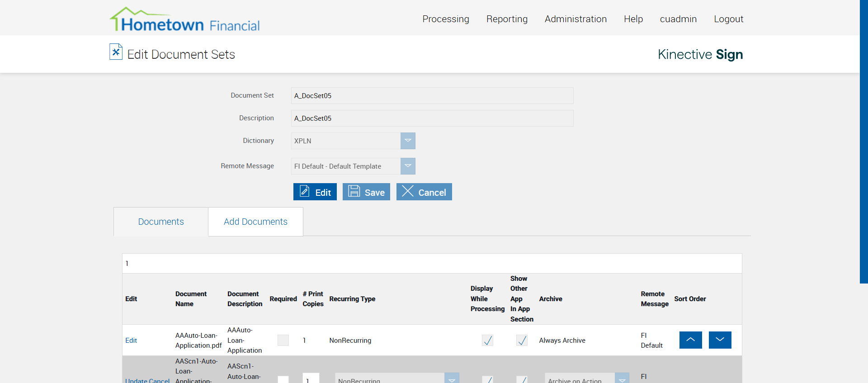Image resolution: width=868 pixels, height=383 pixels.
Task: Open the Processing menu
Action: [x=446, y=19]
